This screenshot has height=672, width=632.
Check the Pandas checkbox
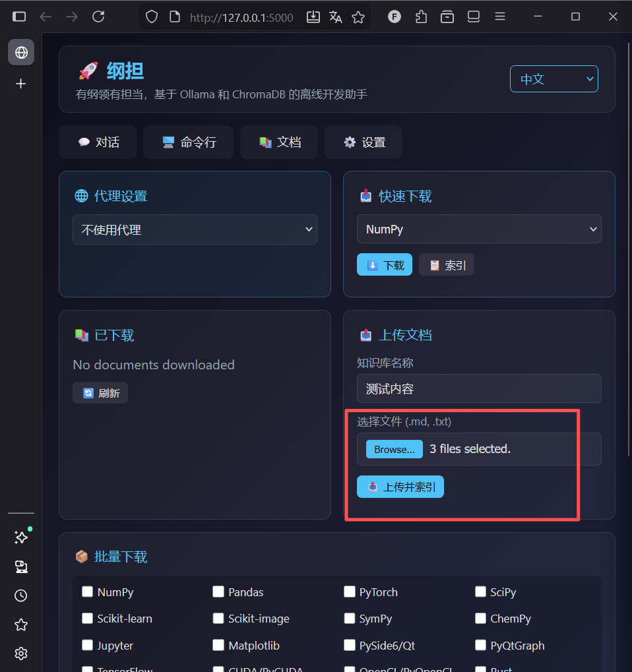point(218,592)
